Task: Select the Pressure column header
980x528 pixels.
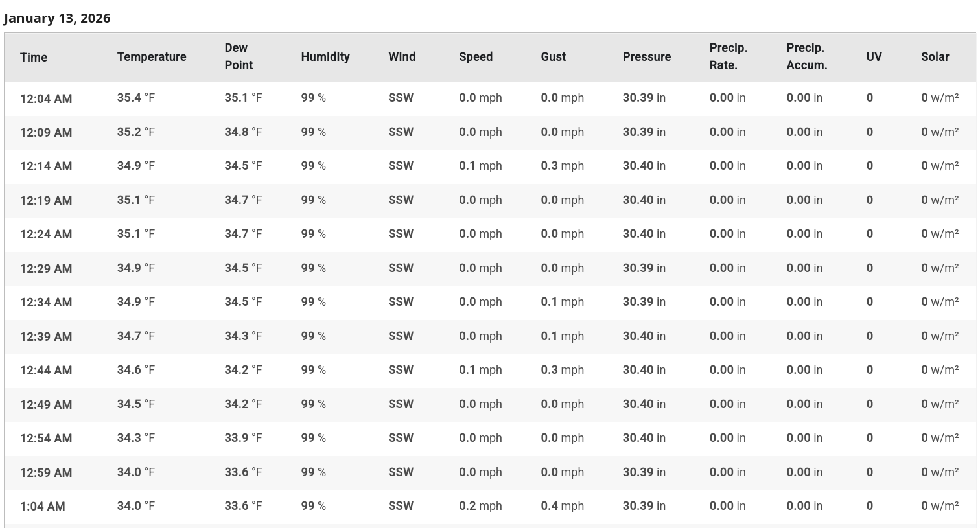Action: tap(647, 57)
